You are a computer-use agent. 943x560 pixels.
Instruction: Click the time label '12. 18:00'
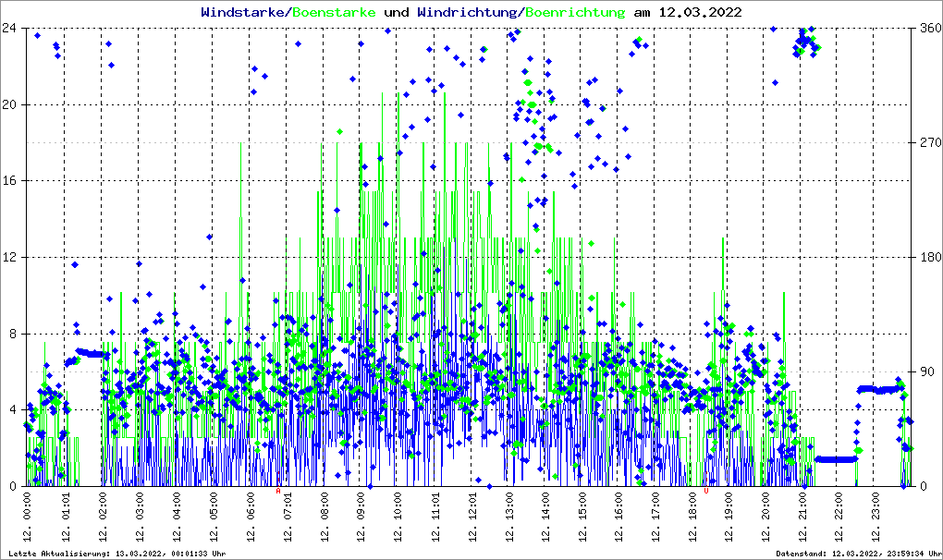click(x=692, y=515)
